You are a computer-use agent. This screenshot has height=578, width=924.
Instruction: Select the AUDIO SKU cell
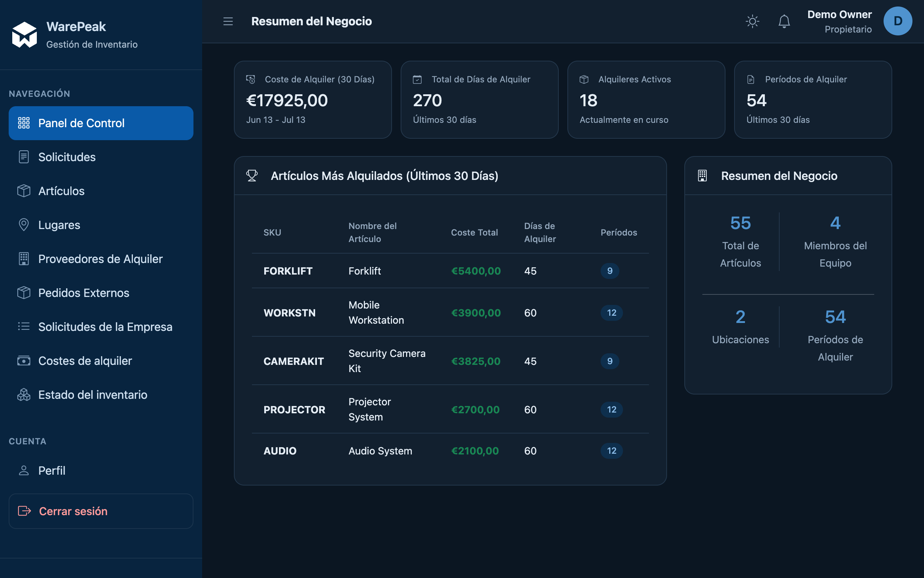(x=280, y=451)
